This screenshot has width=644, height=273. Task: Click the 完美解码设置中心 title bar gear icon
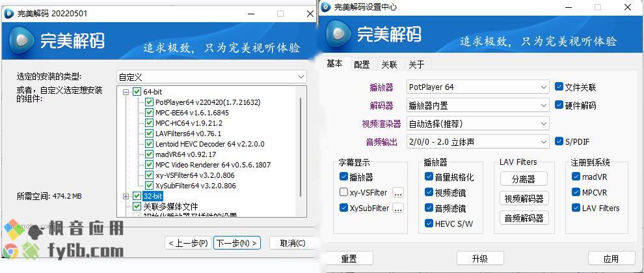click(326, 7)
